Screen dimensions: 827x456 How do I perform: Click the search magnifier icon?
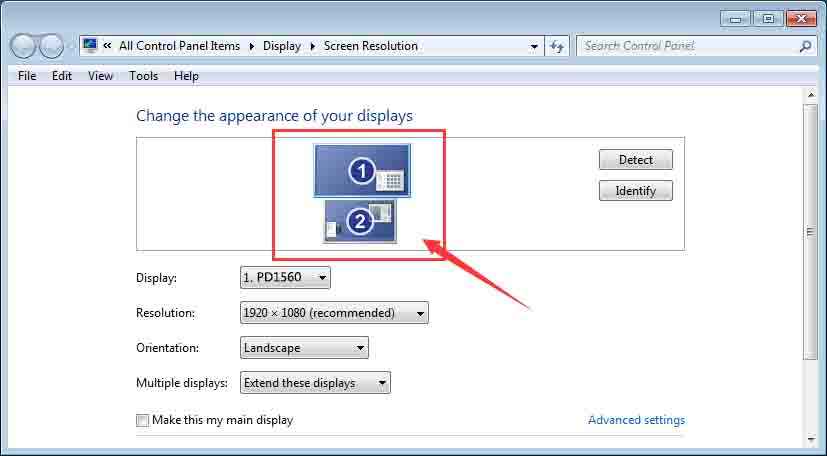[805, 46]
